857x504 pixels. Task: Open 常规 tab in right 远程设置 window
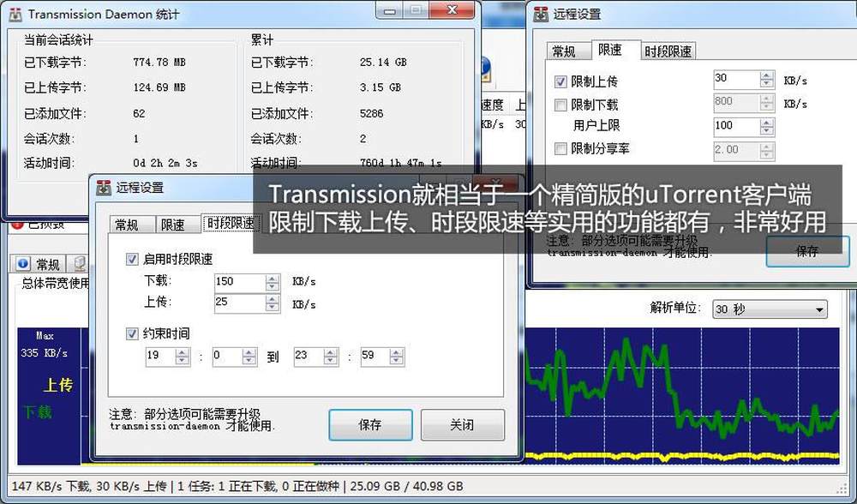click(x=568, y=51)
